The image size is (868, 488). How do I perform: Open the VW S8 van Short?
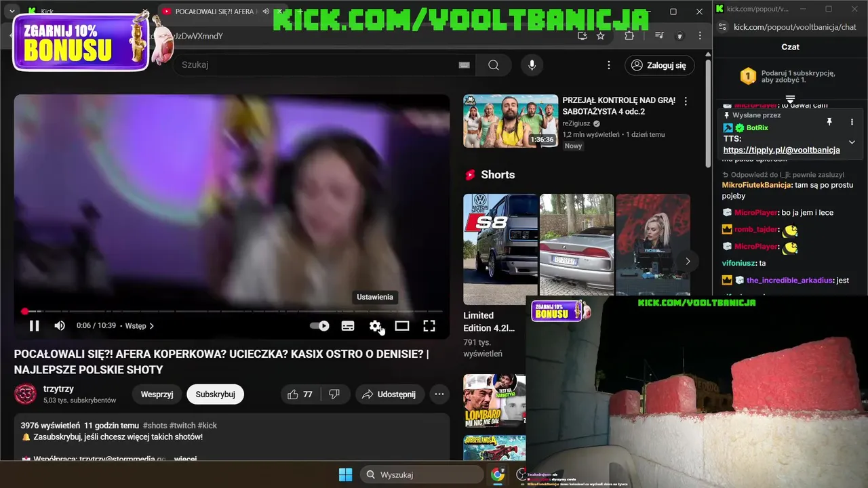click(x=500, y=249)
